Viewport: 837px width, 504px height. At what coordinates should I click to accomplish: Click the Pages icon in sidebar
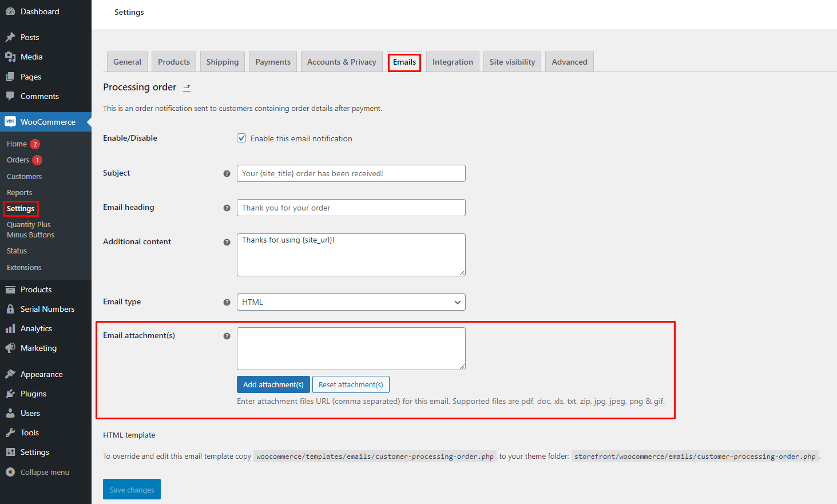[10, 77]
